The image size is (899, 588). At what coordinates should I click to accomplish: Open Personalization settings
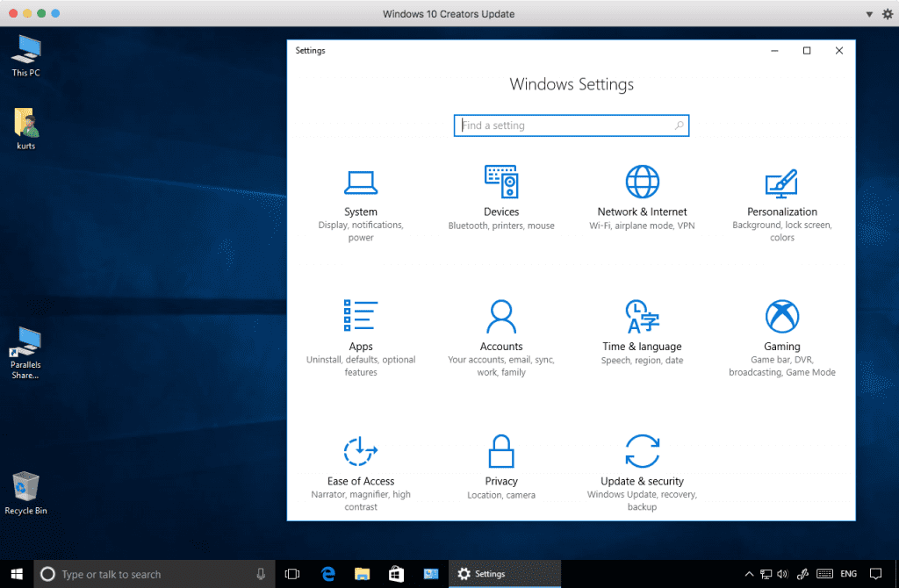(x=782, y=205)
